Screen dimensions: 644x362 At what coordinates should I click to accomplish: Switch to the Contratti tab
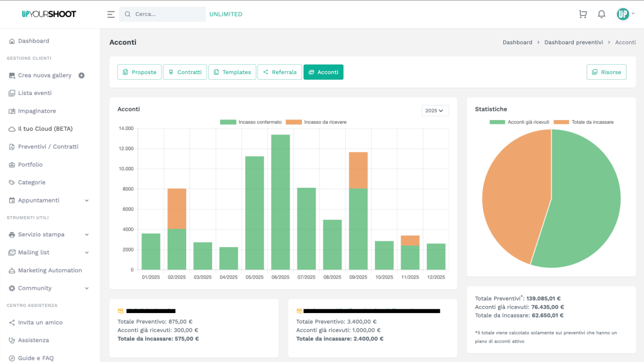185,72
